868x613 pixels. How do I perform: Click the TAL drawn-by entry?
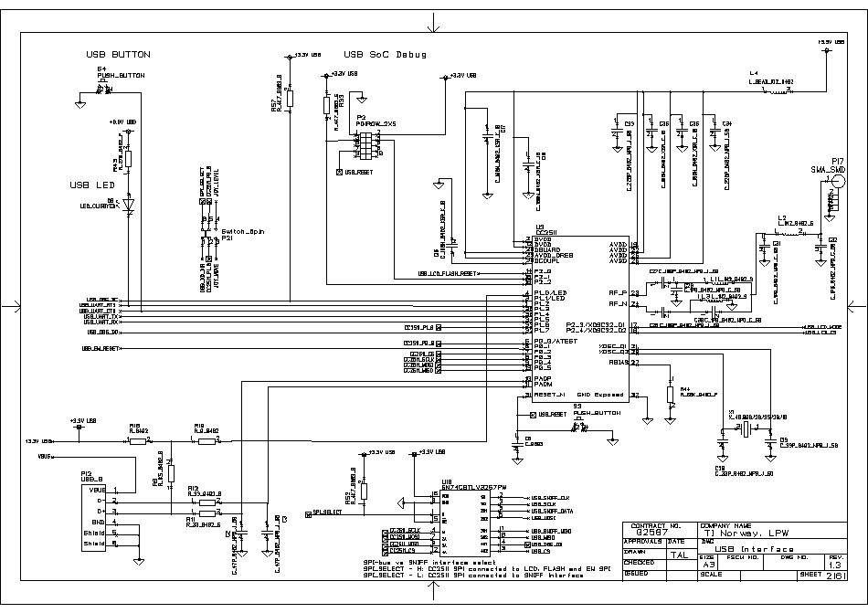click(x=679, y=555)
